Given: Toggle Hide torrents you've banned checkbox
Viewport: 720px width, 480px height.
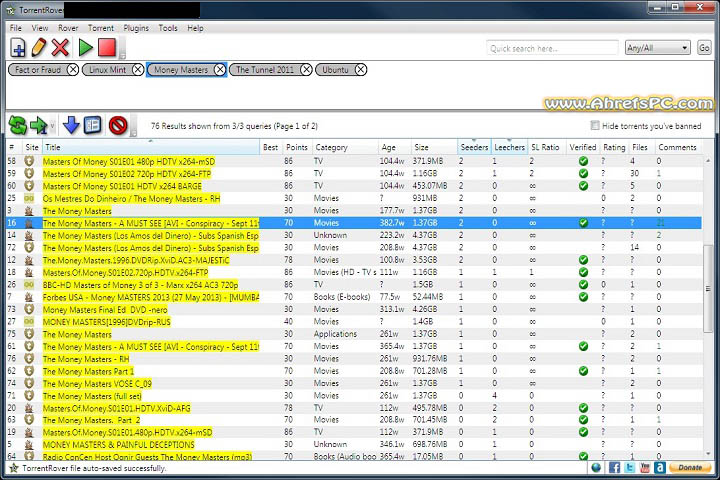Looking at the screenshot, I should tap(595, 125).
